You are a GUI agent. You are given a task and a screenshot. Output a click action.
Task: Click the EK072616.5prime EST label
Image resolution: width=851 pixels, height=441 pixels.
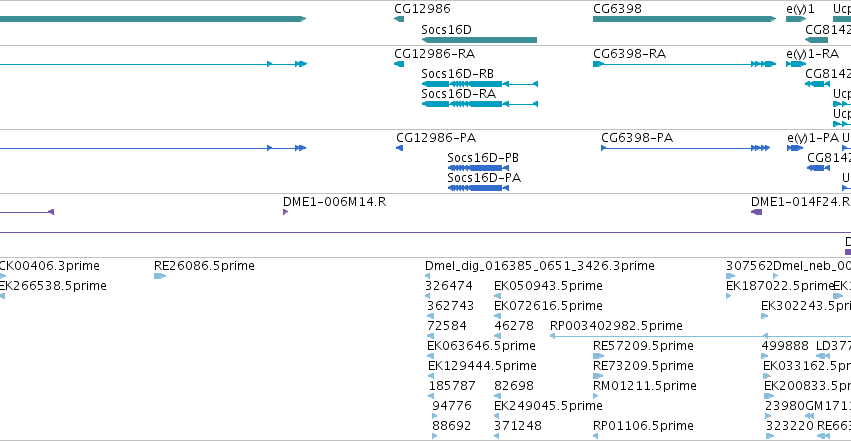tap(548, 306)
